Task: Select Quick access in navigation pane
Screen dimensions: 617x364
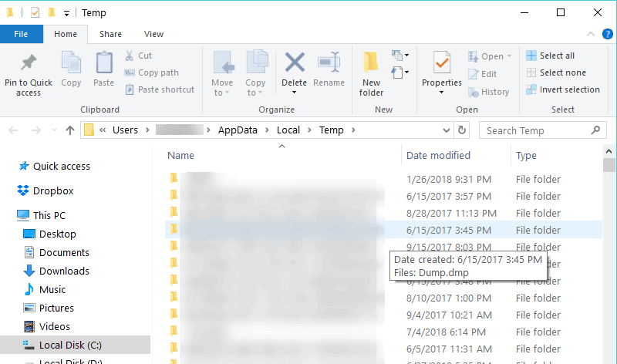Action: tap(54, 166)
